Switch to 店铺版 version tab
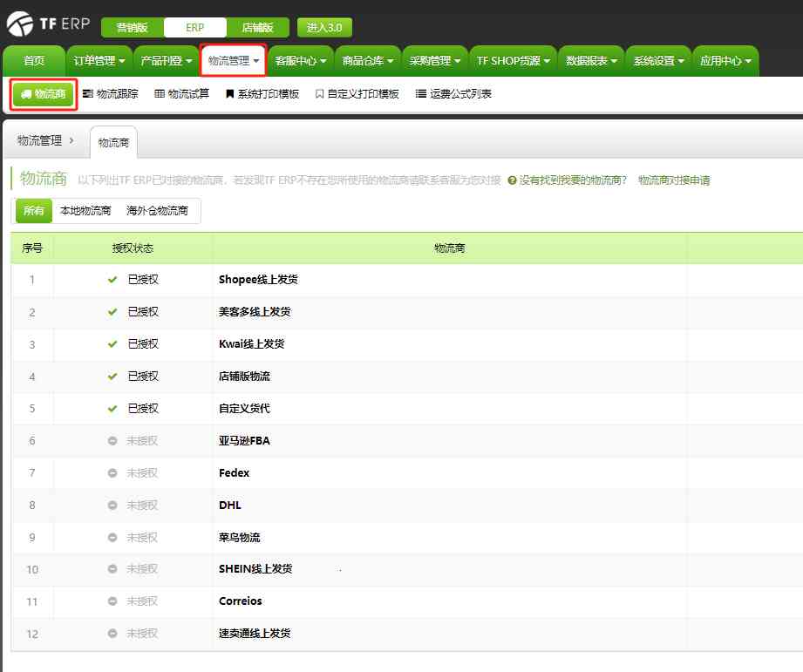This screenshot has height=672, width=803. point(257,27)
